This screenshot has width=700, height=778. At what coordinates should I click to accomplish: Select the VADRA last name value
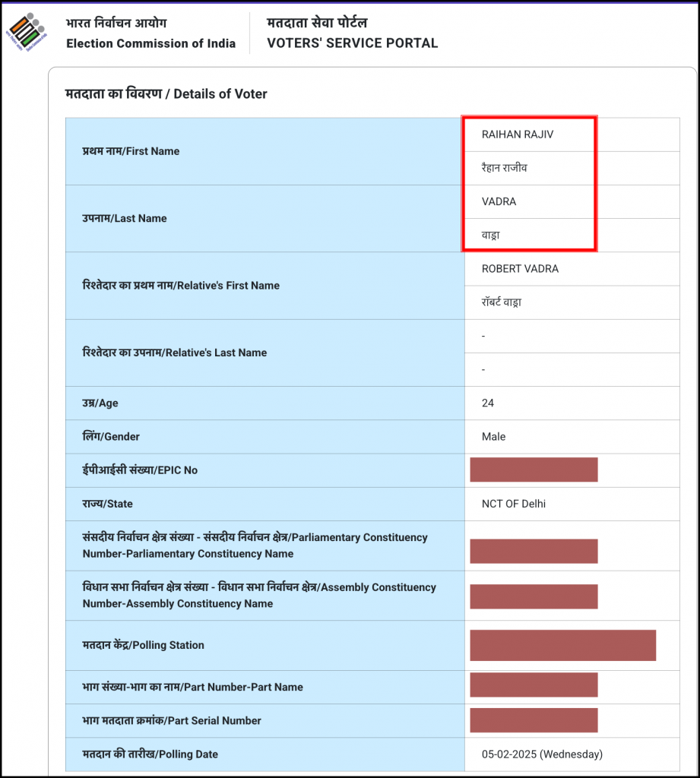[499, 201]
